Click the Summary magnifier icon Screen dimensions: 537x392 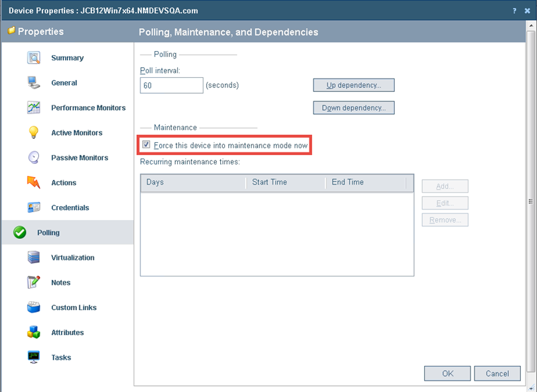tap(34, 58)
